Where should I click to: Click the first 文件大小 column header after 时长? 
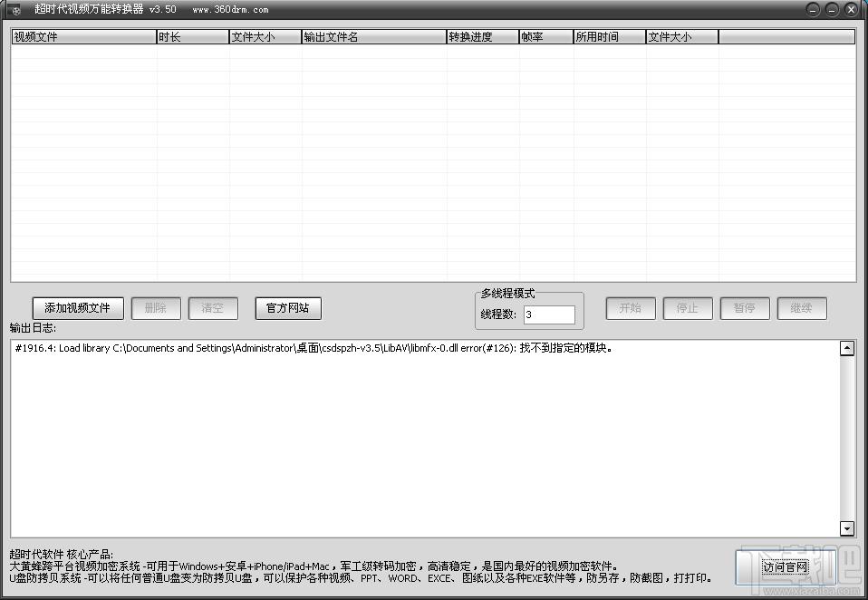(265, 37)
